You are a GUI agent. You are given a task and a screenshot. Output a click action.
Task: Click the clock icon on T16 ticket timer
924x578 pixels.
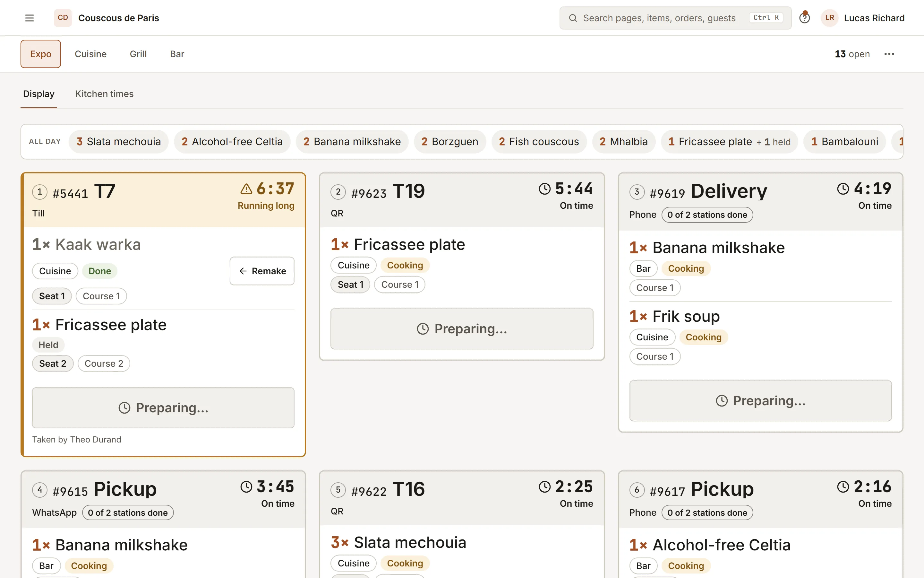click(x=544, y=486)
